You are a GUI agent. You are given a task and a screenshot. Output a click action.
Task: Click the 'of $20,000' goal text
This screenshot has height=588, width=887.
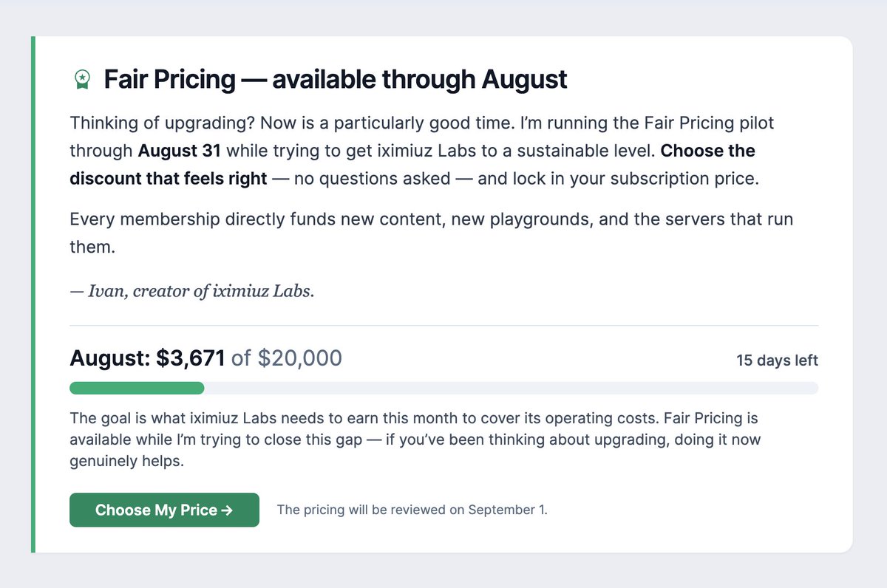tap(287, 358)
